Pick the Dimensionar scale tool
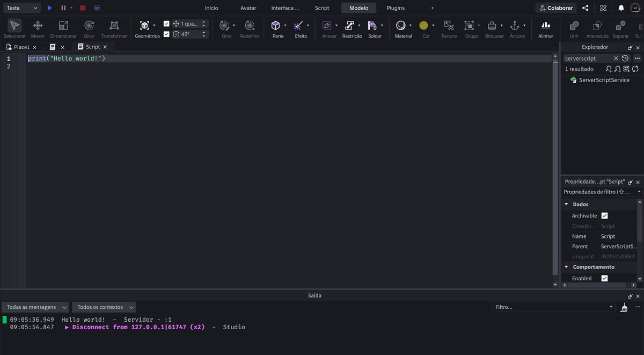644x355 pixels. click(x=63, y=28)
